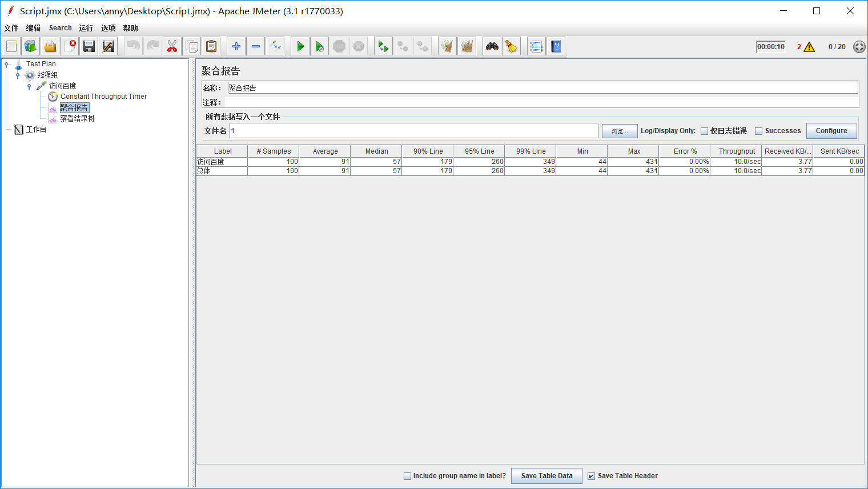Image resolution: width=868 pixels, height=489 pixels.
Task: Select Constant Throughput Timer in tree
Action: pos(103,97)
